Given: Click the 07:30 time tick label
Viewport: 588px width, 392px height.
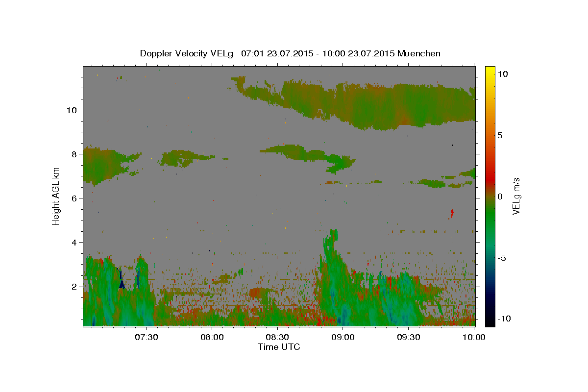Looking at the screenshot, I should (x=146, y=337).
